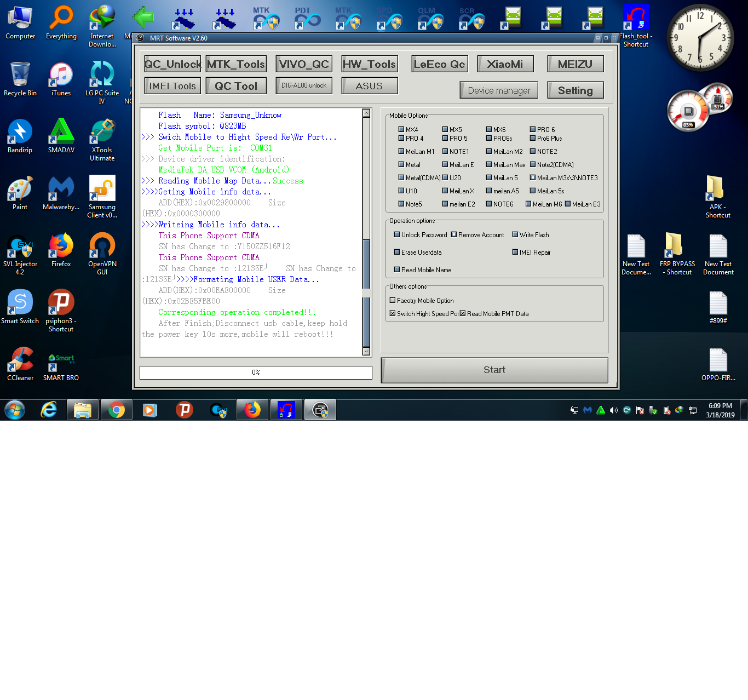Click the Setting button
Image resolution: width=748 pixels, height=700 pixels.
coord(576,90)
